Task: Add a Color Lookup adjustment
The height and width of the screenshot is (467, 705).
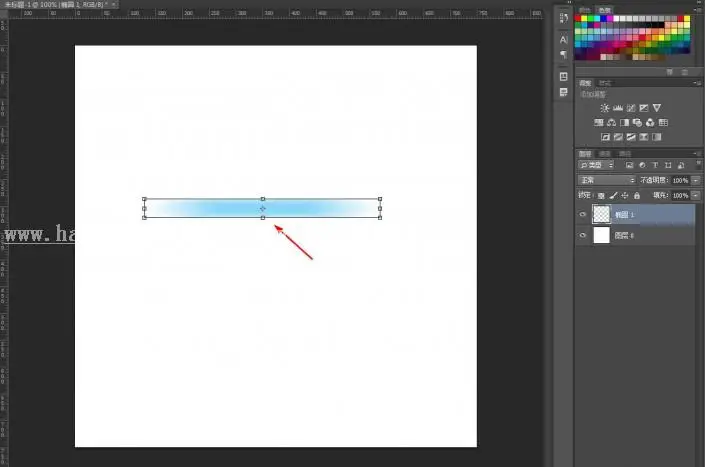Action: (x=663, y=122)
